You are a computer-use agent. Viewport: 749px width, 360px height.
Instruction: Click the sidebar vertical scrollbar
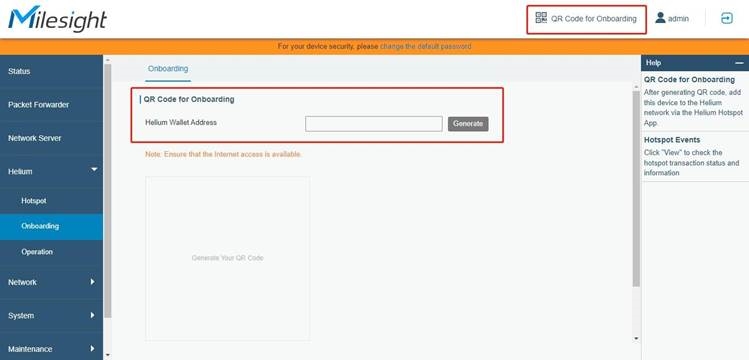(x=107, y=191)
